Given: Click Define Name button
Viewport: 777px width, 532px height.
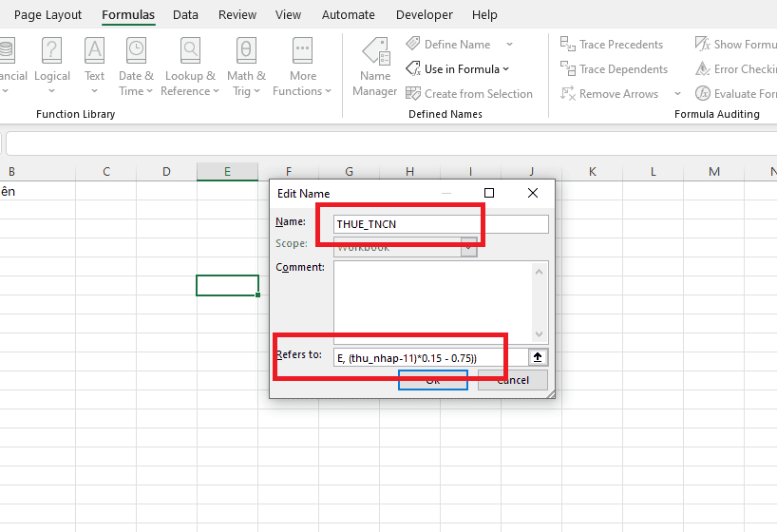Looking at the screenshot, I should coord(448,45).
